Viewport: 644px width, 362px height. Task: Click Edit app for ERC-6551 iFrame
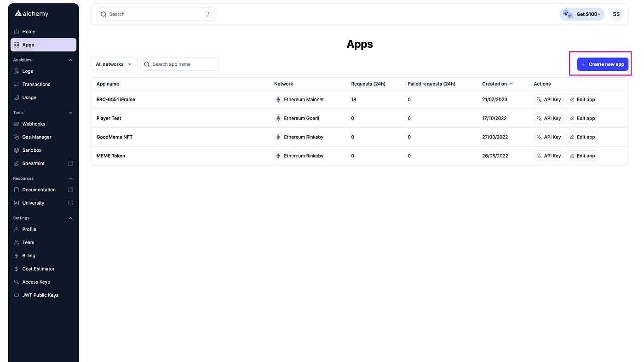(x=582, y=99)
